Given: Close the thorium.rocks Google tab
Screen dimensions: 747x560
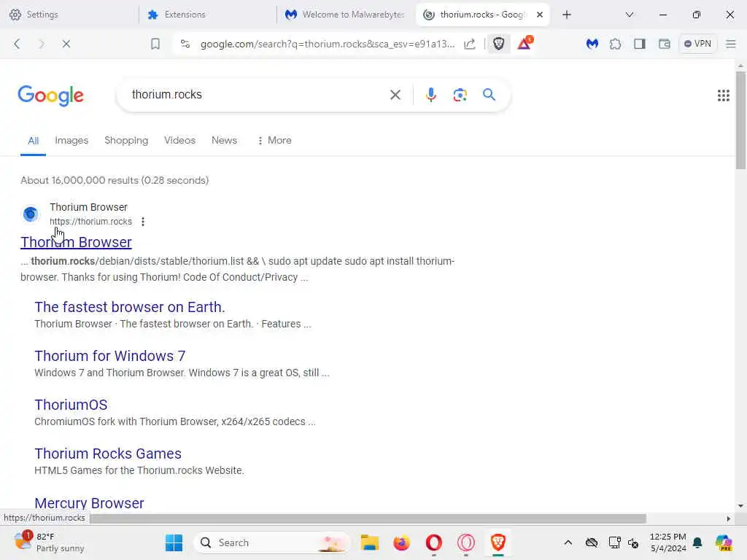Looking at the screenshot, I should 539,15.
